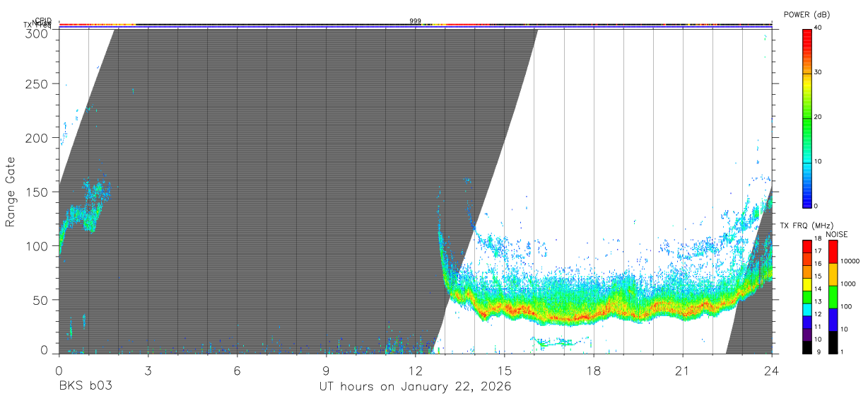Click the blue noise bar segment
This screenshot has width=868, height=401.
[x=833, y=320]
